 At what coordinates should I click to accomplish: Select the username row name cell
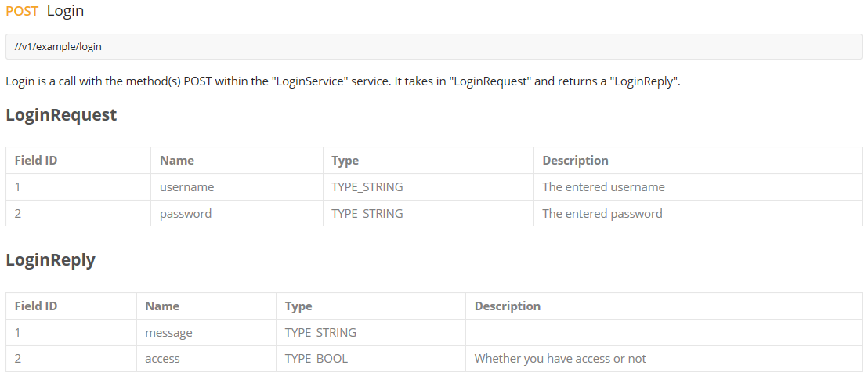coord(237,187)
